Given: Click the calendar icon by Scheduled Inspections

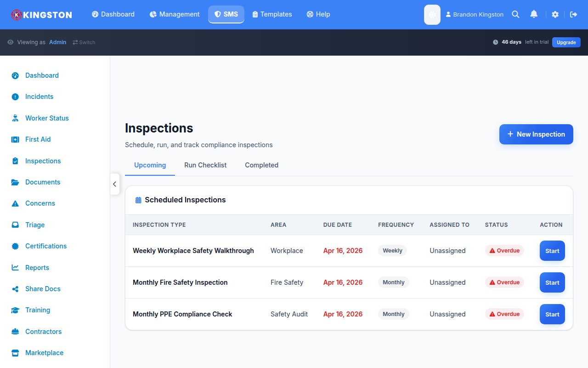Looking at the screenshot, I should [x=138, y=200].
